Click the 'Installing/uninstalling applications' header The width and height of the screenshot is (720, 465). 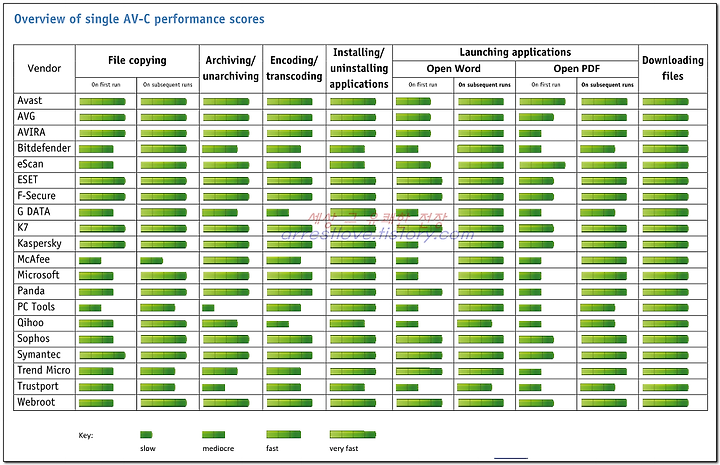pos(359,68)
